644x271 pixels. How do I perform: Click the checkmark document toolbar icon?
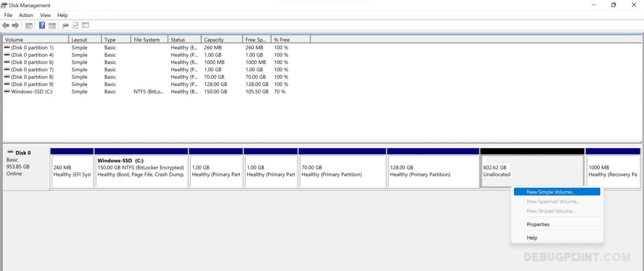click(x=75, y=26)
